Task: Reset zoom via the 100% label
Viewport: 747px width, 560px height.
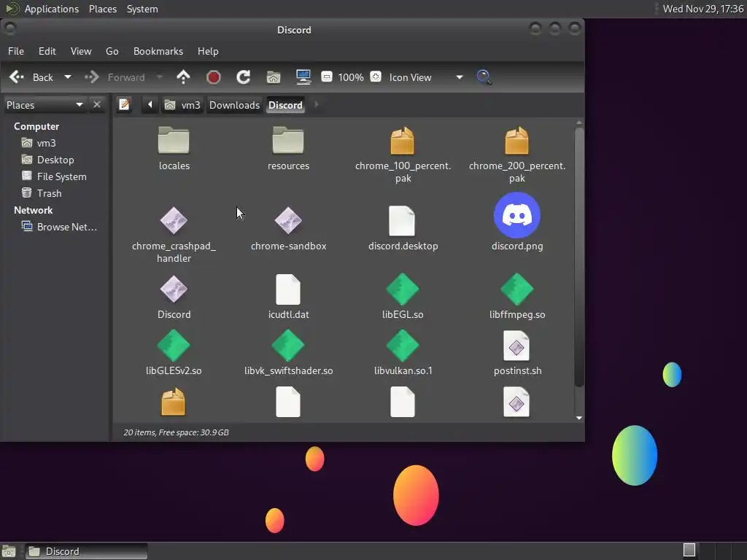Action: tap(351, 77)
